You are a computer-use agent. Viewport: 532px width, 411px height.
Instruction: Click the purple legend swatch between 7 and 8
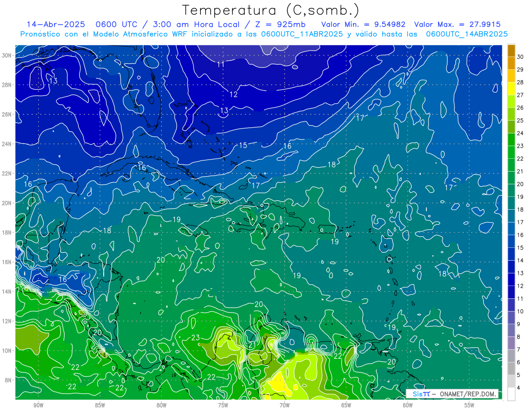[x=511, y=343]
